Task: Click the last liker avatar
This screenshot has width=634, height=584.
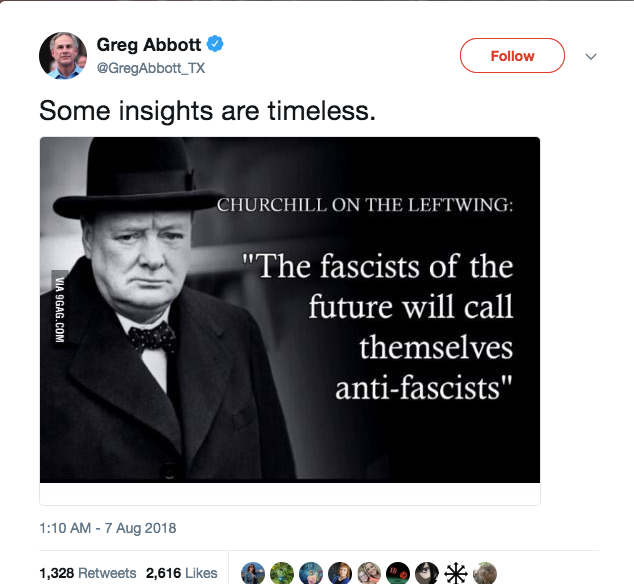Action: (x=485, y=573)
